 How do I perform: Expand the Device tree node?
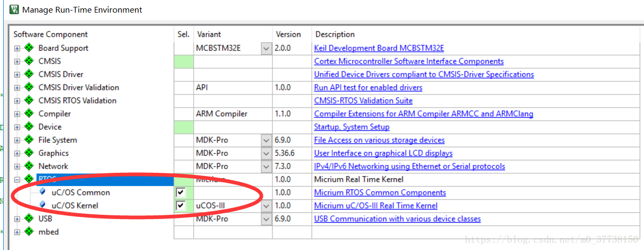tap(17, 127)
